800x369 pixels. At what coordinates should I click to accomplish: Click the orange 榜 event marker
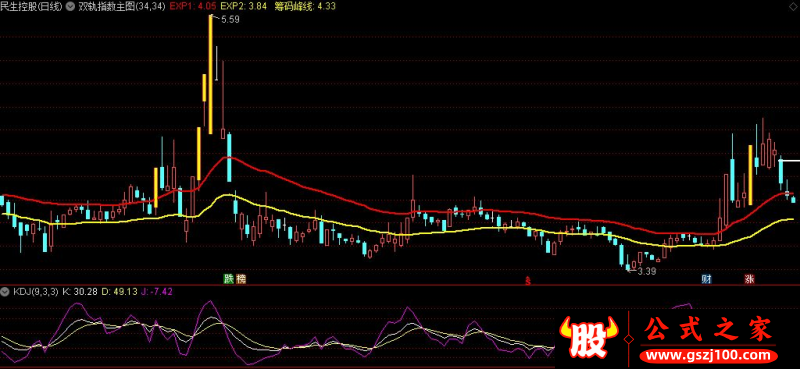tap(240, 279)
